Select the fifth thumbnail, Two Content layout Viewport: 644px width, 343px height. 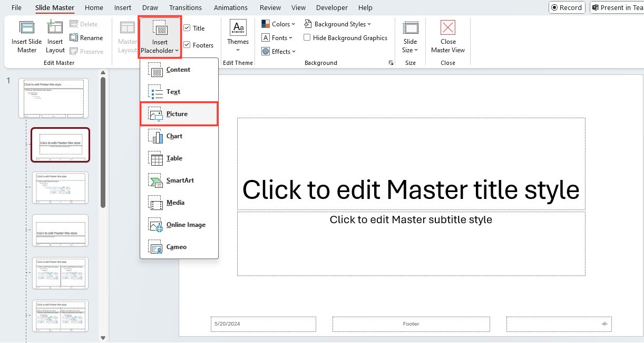[x=61, y=273]
